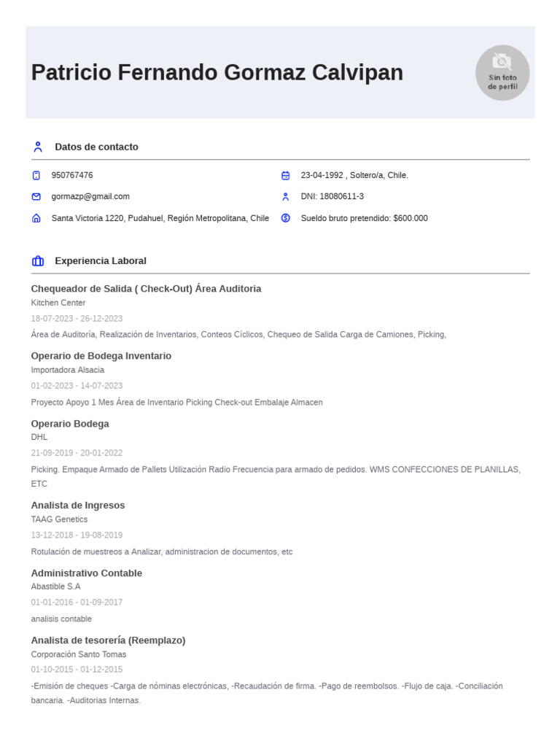The height and width of the screenshot is (747, 560).
Task: Click the phone number 950767476
Action: [72, 175]
